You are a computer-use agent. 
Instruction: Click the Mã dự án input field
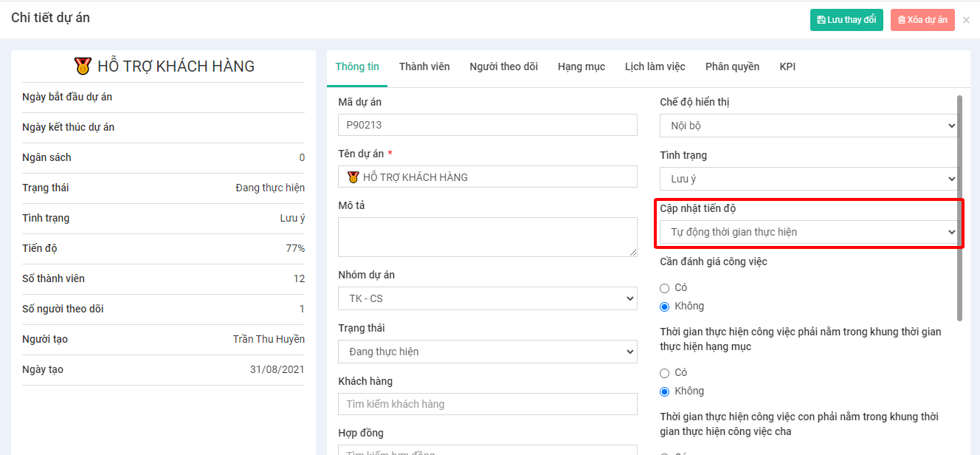(x=487, y=125)
